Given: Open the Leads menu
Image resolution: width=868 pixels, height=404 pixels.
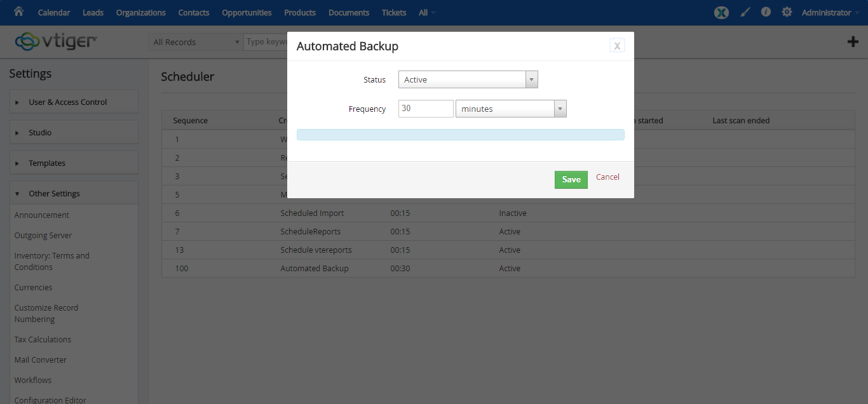Looking at the screenshot, I should point(93,13).
